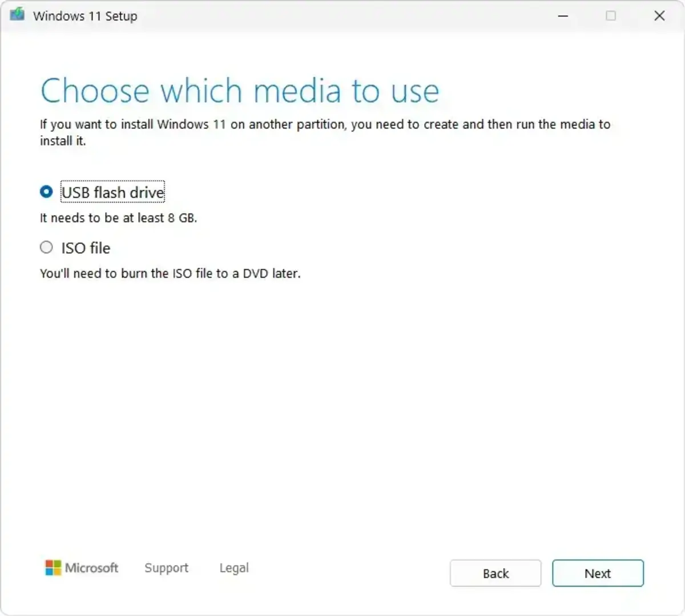Switch selection to ISO file radio button
This screenshot has width=685, height=616.
(46, 247)
